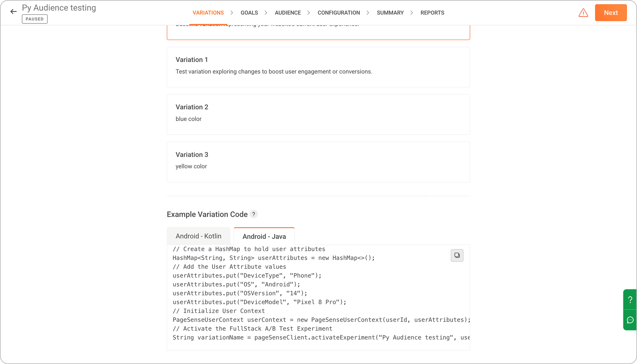Click the 'yellow color' description text
The height and width of the screenshot is (364, 637).
(191, 166)
